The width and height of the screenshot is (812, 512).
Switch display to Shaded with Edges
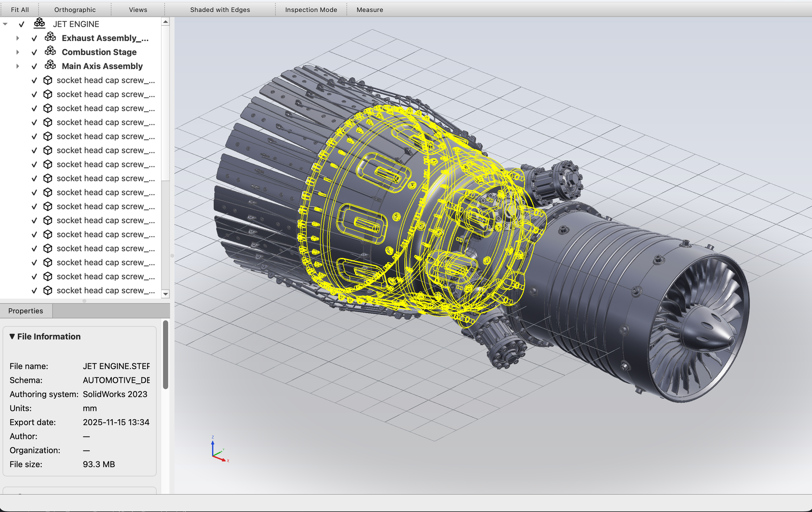point(220,9)
